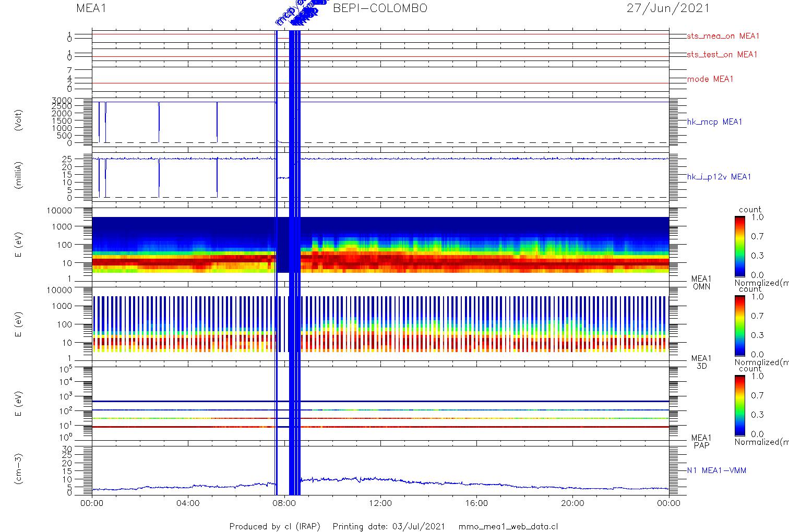Click the 'MEA1 PAP' panel label
789x532 pixels.
tap(701, 441)
